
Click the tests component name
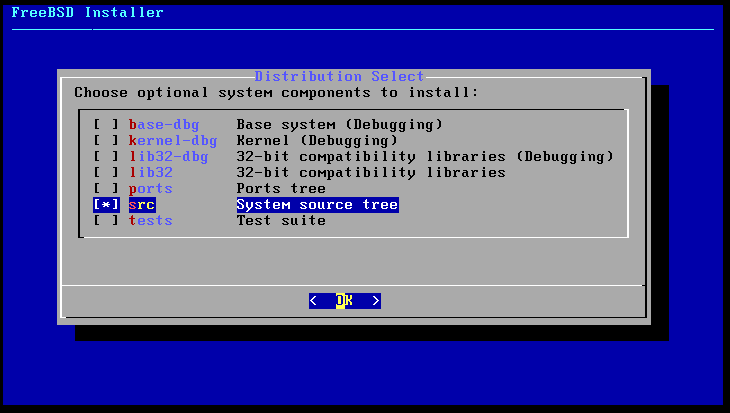point(150,220)
